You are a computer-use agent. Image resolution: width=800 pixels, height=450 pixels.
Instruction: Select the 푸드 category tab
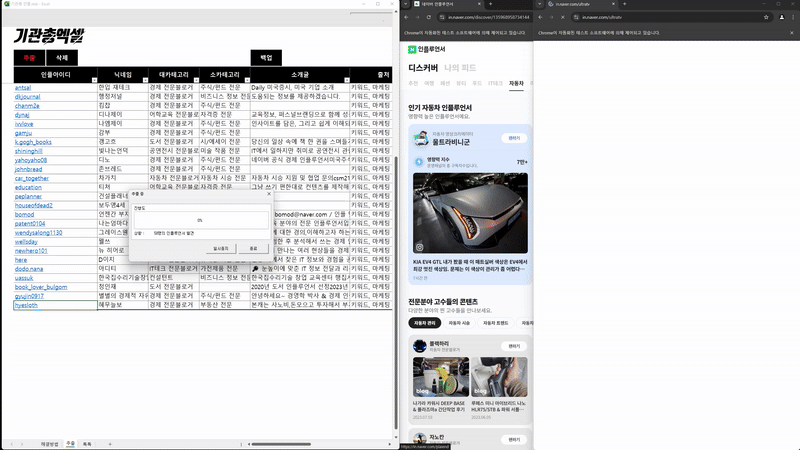[477, 83]
